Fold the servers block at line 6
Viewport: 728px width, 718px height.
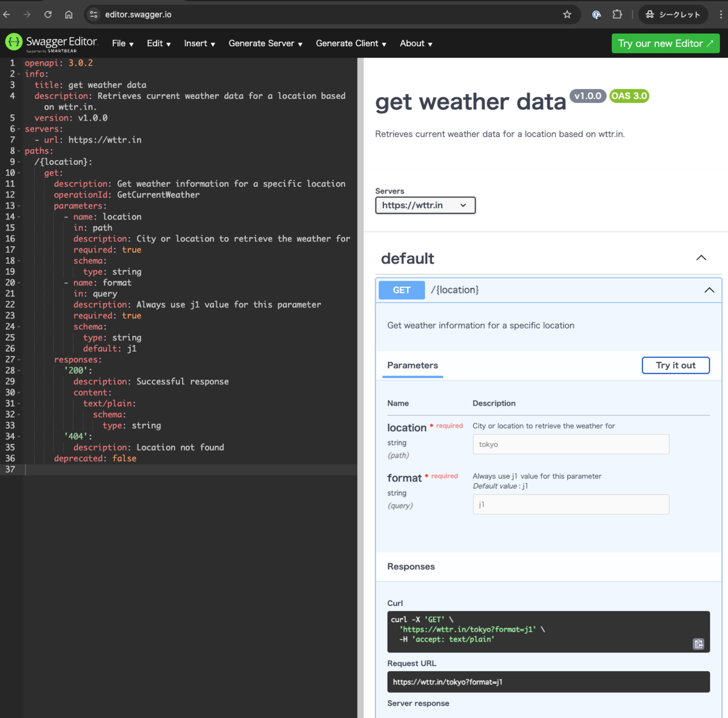(19, 129)
